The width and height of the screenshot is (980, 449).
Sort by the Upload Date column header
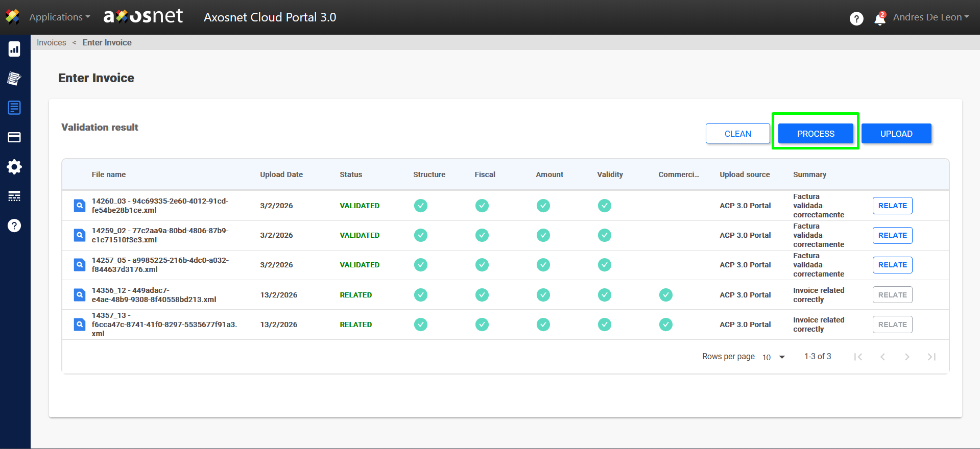[x=281, y=174]
